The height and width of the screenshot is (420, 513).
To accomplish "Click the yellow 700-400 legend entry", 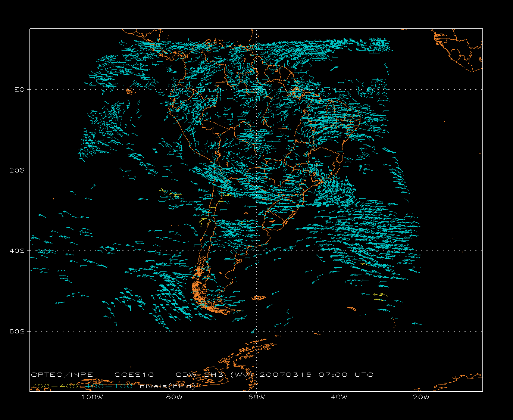I will pyautogui.click(x=54, y=386).
